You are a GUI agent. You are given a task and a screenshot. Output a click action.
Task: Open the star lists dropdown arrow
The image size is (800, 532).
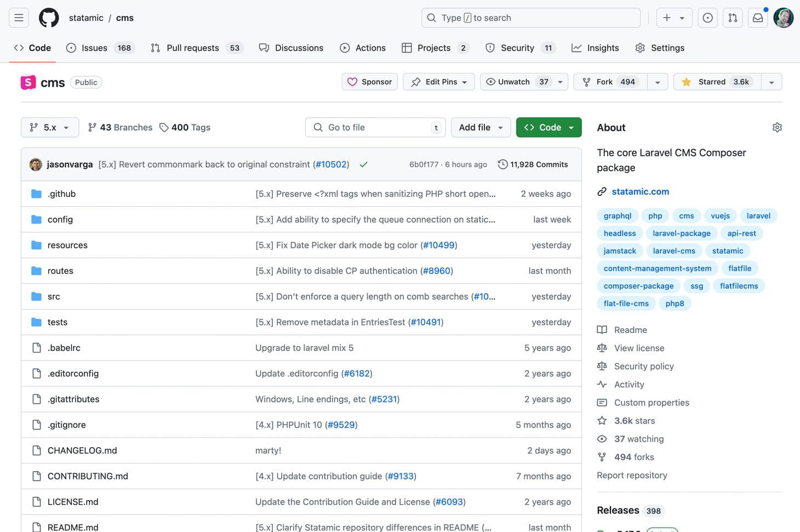[x=772, y=82]
